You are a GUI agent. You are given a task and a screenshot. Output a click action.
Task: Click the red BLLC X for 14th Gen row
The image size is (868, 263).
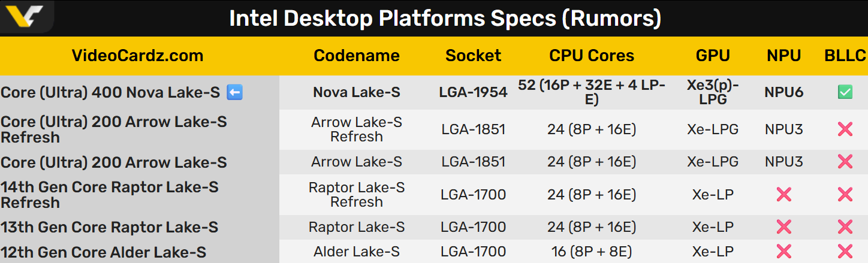pyautogui.click(x=845, y=195)
